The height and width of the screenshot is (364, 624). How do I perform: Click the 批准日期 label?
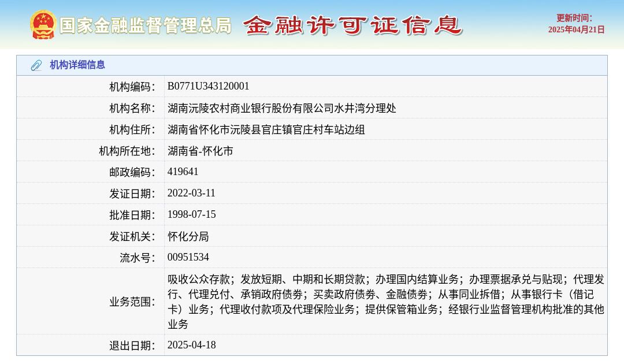click(x=132, y=215)
